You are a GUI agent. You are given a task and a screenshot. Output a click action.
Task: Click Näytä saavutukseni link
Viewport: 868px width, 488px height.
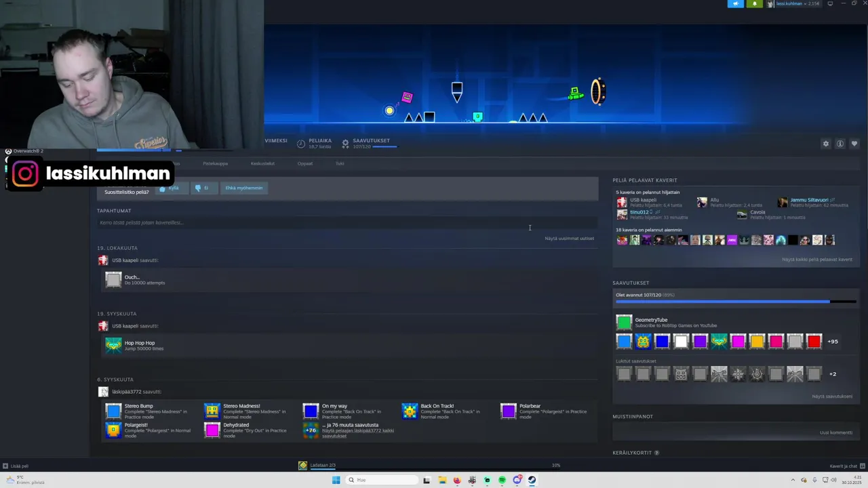pyautogui.click(x=832, y=396)
